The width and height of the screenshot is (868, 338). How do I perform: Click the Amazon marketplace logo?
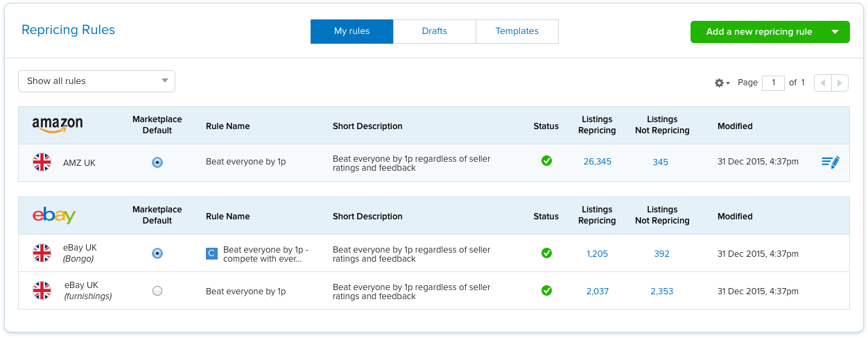(x=58, y=125)
